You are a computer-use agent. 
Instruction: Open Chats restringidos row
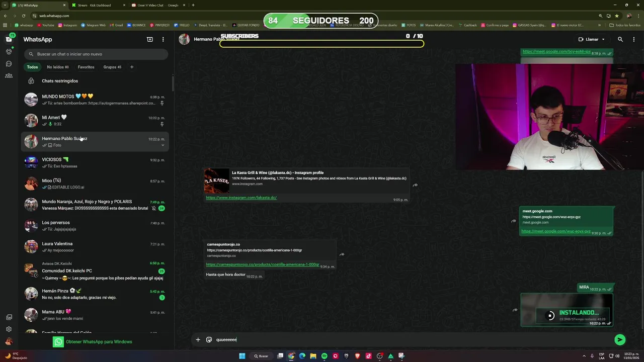click(95, 81)
